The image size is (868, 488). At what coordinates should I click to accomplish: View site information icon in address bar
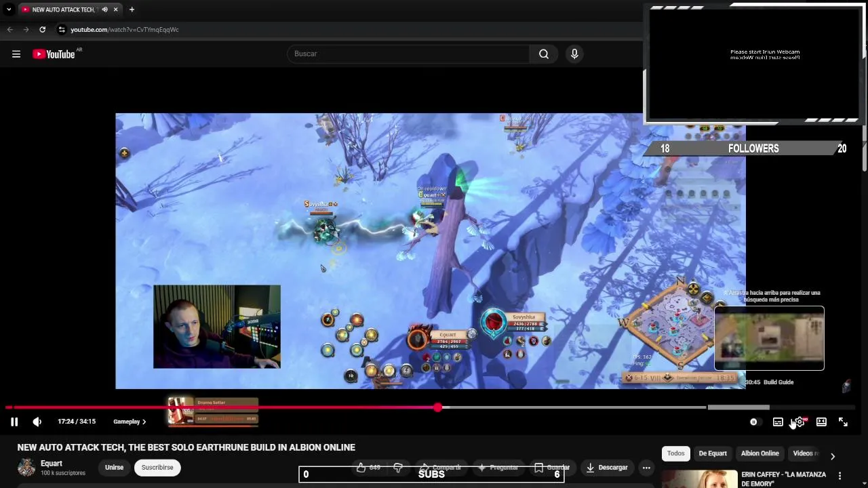(62, 30)
